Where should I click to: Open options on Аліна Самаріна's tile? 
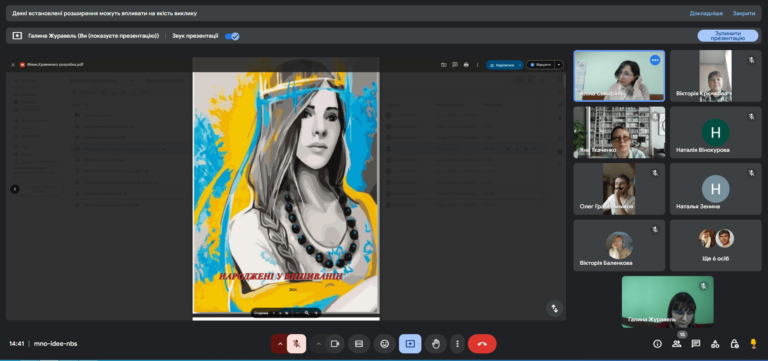pyautogui.click(x=655, y=60)
